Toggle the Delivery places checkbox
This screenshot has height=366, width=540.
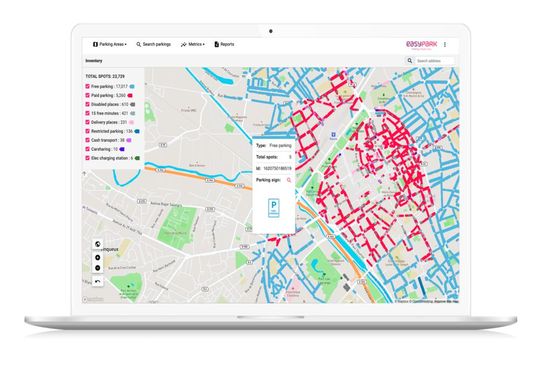click(x=87, y=122)
